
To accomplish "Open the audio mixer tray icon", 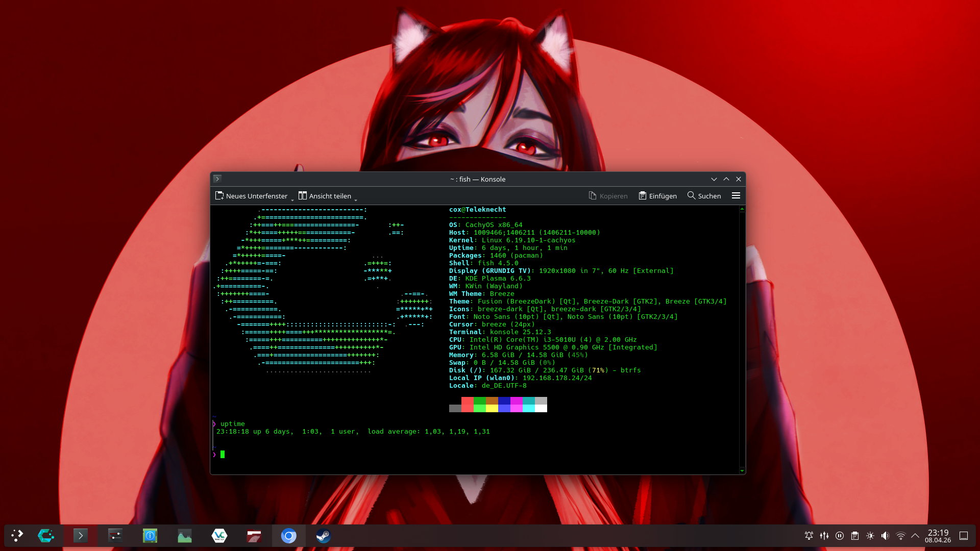I will coord(824,536).
